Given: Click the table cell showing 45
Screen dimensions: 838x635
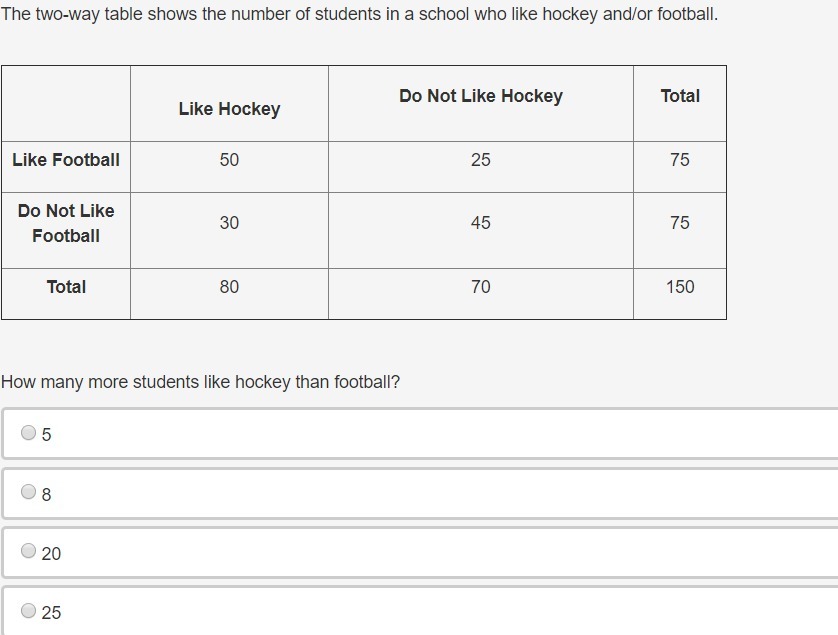Looking at the screenshot, I should 480,223.
